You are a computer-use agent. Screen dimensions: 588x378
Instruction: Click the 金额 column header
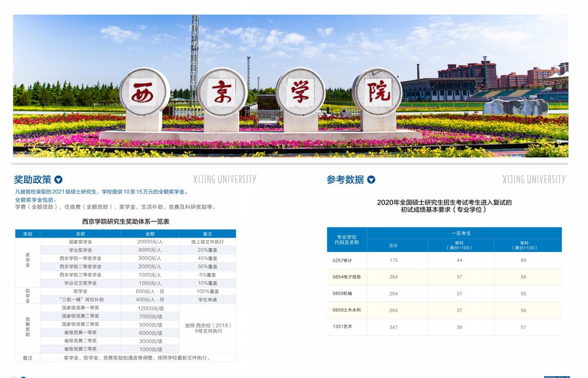point(150,234)
